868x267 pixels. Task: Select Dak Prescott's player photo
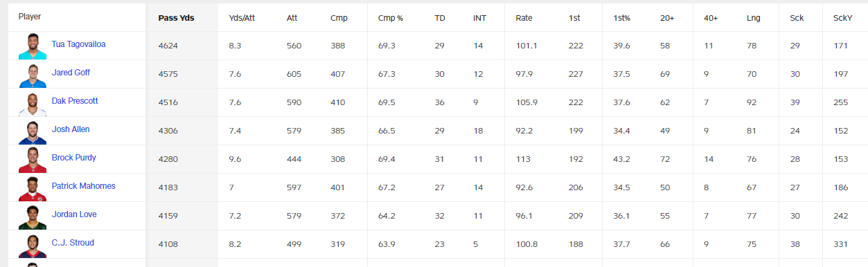pos(32,103)
